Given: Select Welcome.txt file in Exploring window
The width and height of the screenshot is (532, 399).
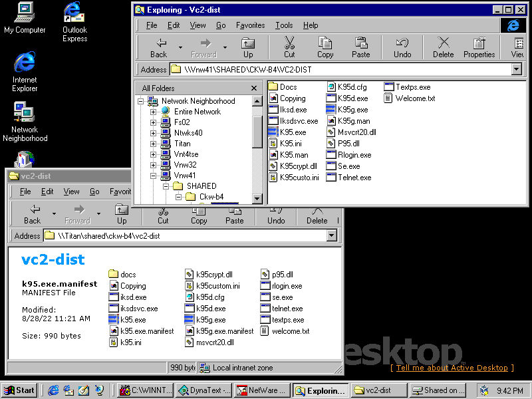Looking at the screenshot, I should [410, 98].
